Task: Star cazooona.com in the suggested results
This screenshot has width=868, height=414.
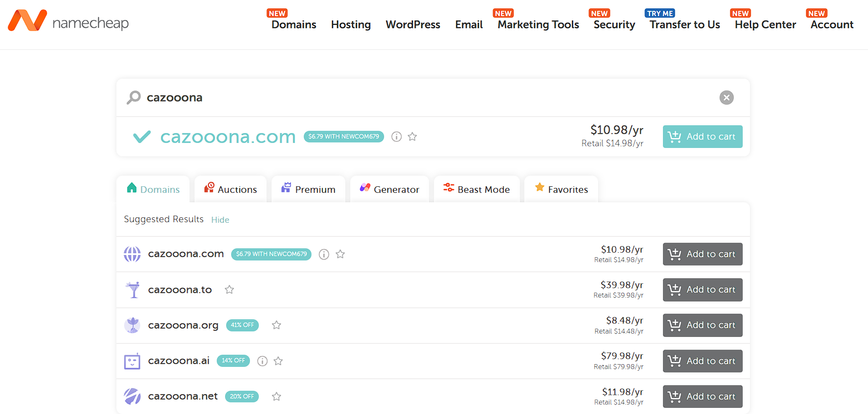Action: (340, 254)
